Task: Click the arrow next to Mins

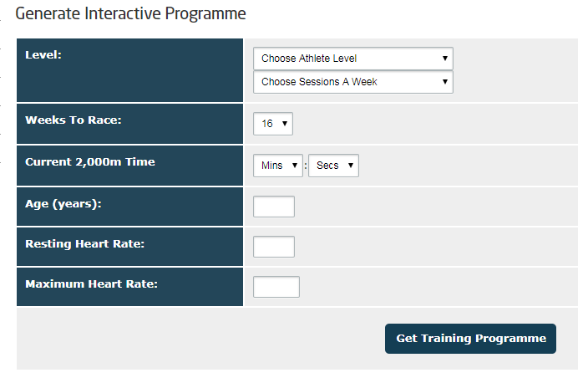Action: coord(295,166)
